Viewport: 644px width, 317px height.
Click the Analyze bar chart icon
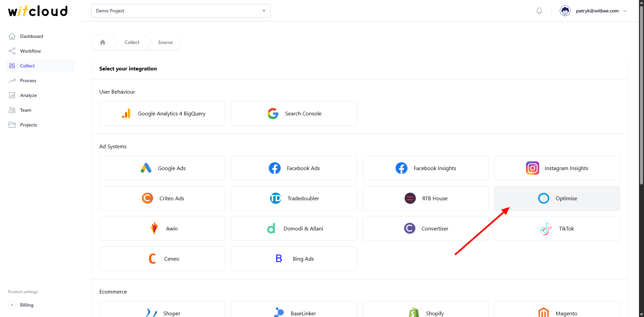coord(12,95)
